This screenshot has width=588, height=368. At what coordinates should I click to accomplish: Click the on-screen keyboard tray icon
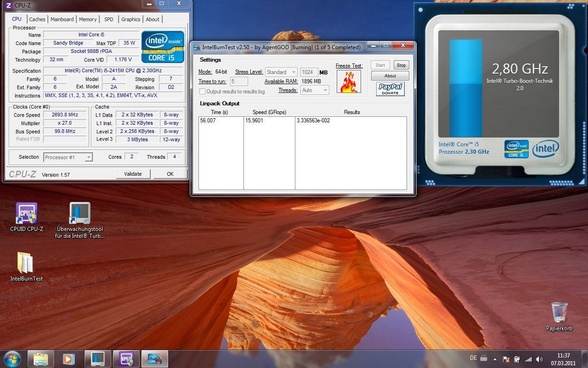pyautogui.click(x=484, y=358)
